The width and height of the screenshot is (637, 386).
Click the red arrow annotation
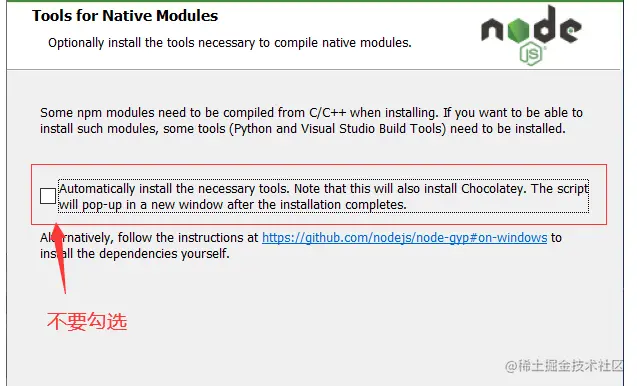(x=60, y=257)
